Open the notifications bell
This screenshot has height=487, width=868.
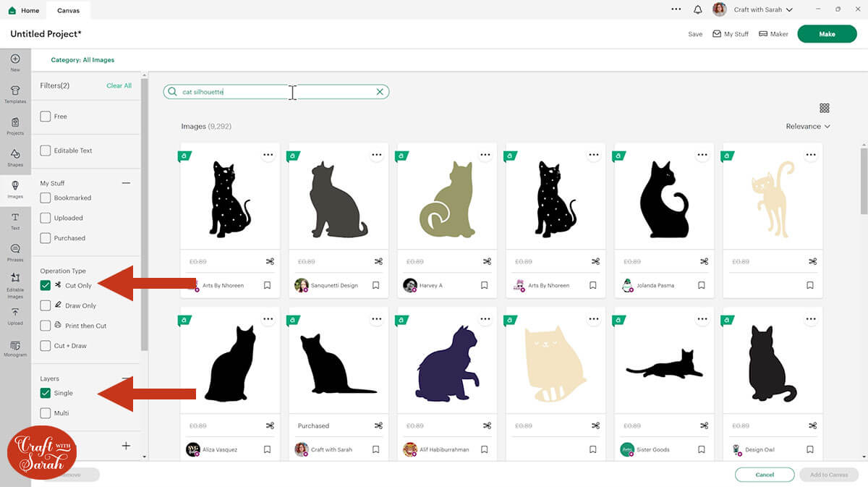697,10
